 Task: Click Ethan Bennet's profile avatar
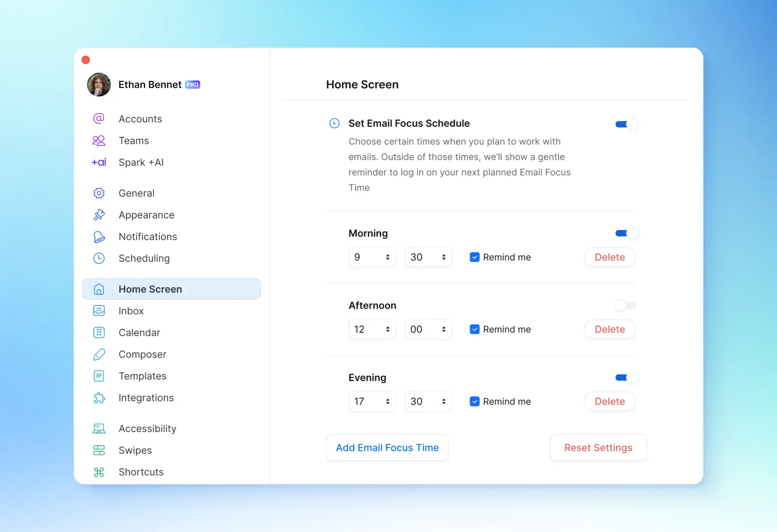(99, 85)
